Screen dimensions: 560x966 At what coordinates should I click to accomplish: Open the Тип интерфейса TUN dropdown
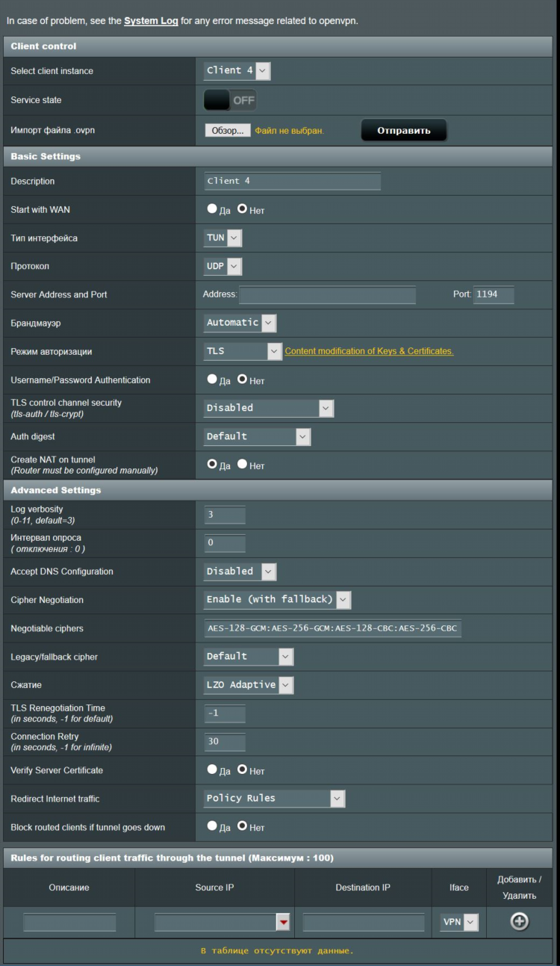[223, 238]
